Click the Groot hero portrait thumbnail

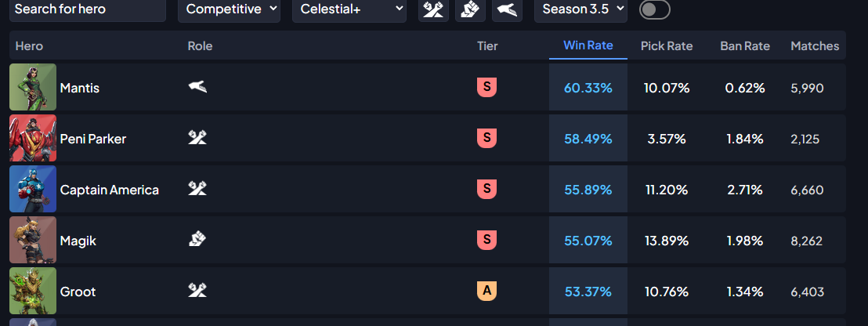coord(33,291)
